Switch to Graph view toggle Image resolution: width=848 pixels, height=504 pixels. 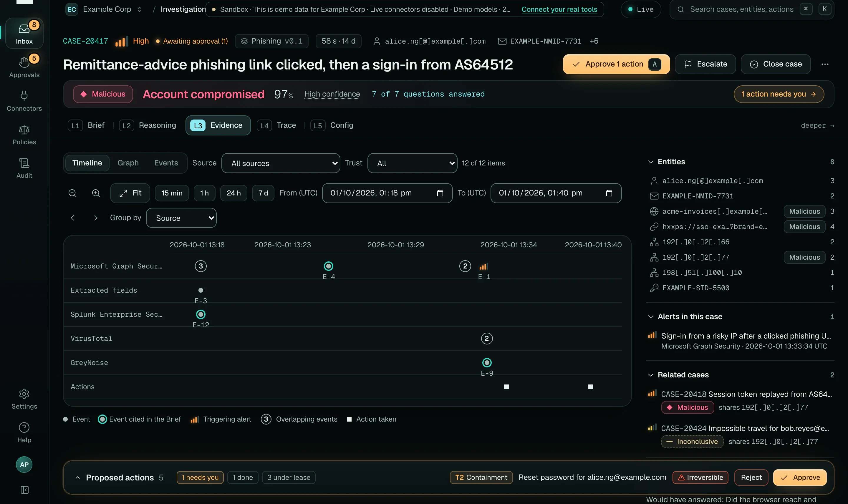click(x=128, y=163)
